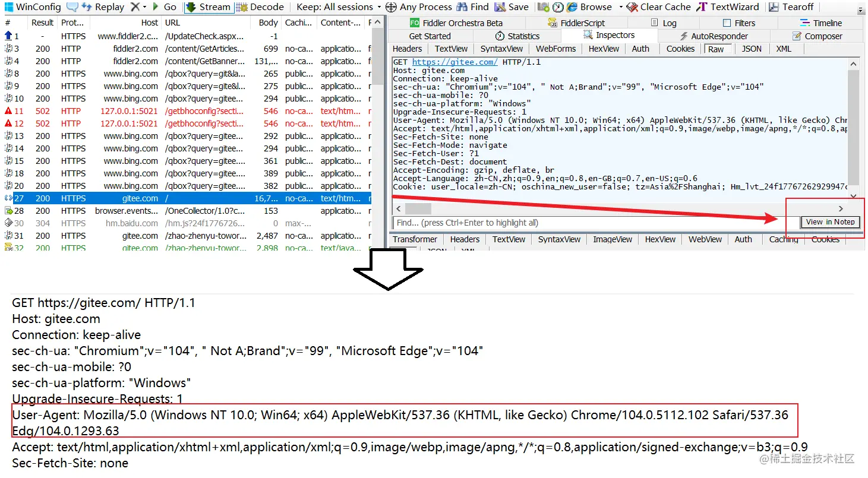The width and height of the screenshot is (868, 478).
Task: Sort sessions by Host column header
Action: [126, 23]
